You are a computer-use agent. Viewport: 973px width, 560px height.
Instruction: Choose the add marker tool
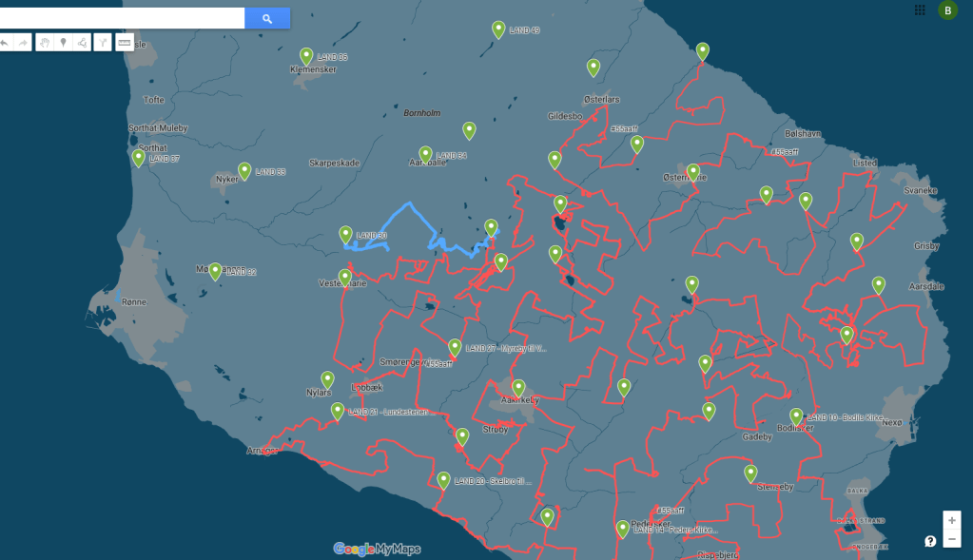pos(63,43)
